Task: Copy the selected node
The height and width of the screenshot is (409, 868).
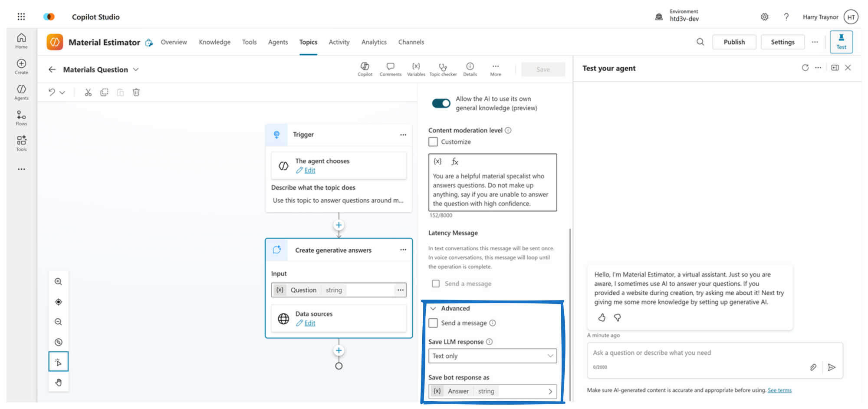Action: (104, 92)
